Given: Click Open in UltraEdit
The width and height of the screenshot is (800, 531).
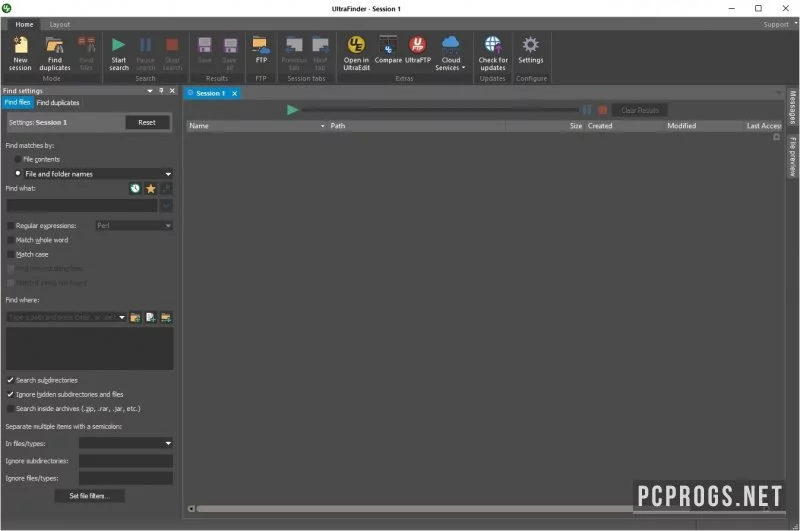Looking at the screenshot, I should [x=356, y=53].
